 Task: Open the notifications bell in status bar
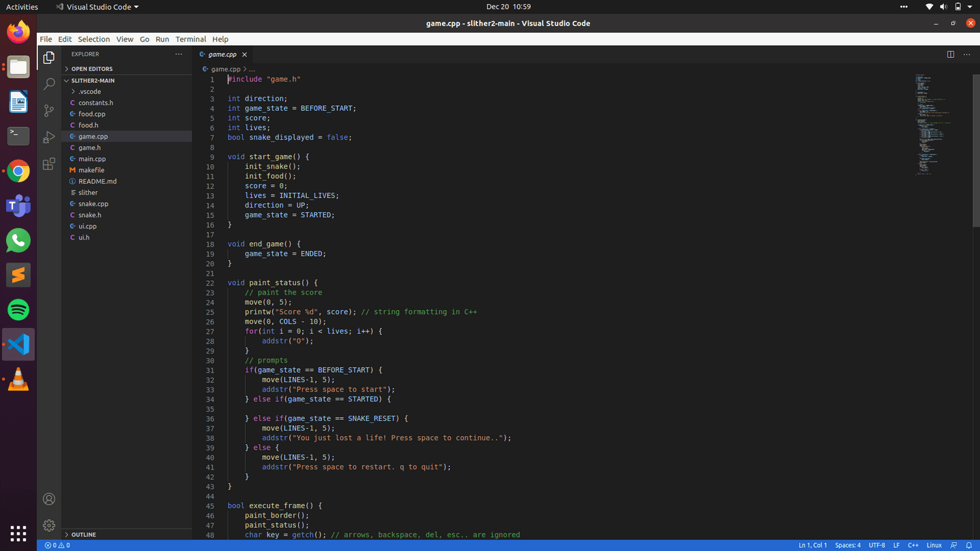tap(969, 546)
